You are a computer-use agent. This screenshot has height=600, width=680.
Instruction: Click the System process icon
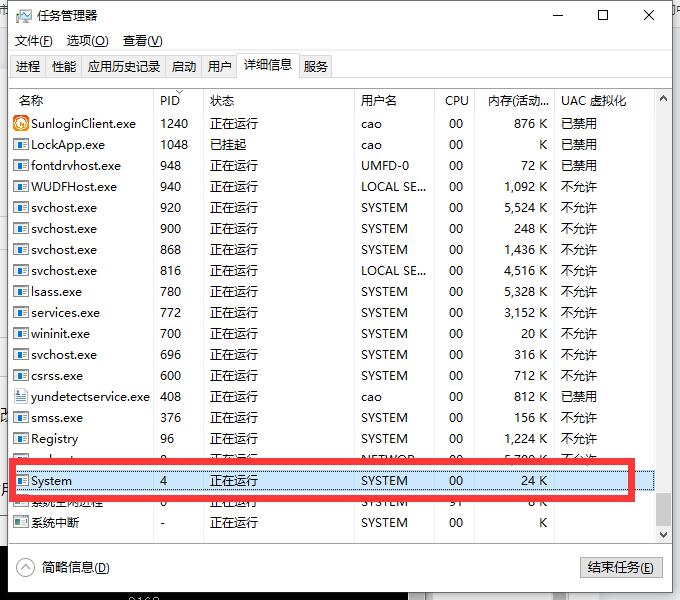point(23,480)
